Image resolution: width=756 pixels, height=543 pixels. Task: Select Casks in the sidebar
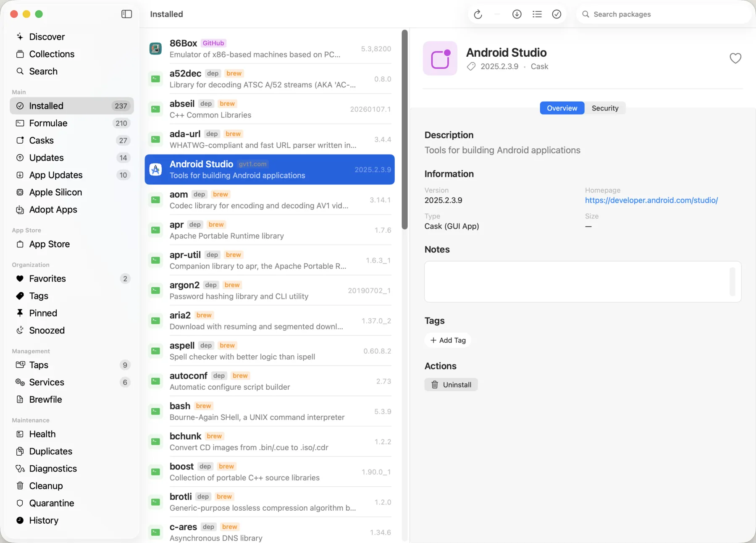[72, 140]
